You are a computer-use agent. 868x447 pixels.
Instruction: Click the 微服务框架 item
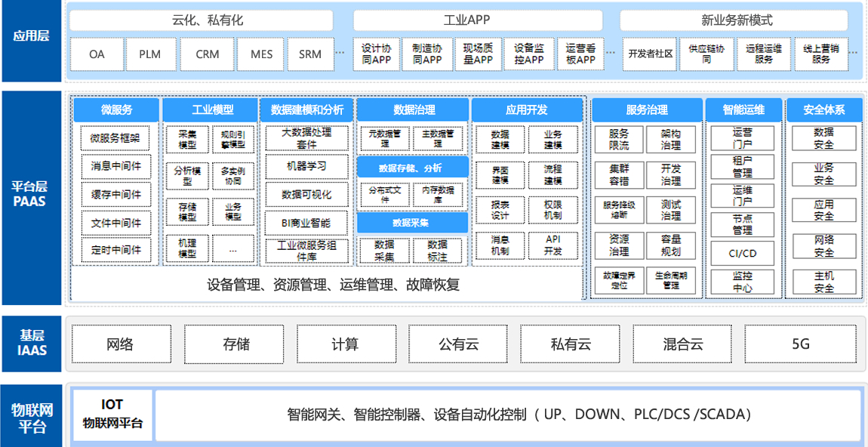tap(115, 138)
